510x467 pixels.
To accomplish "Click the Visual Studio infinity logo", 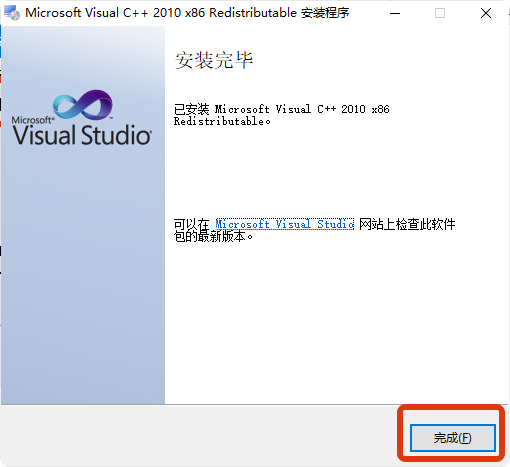I will (83, 104).
